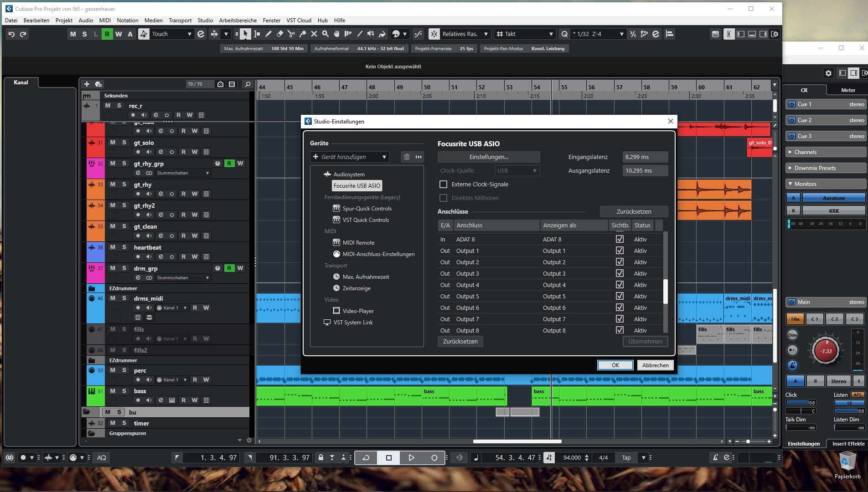
Task: Pick the Draw pencil tool
Action: pyautogui.click(x=268, y=34)
